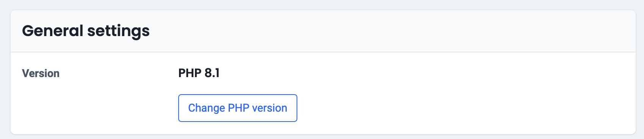This screenshot has width=644, height=139.
Task: Click 'version' word inside the outlined button
Action: pos(270,108)
